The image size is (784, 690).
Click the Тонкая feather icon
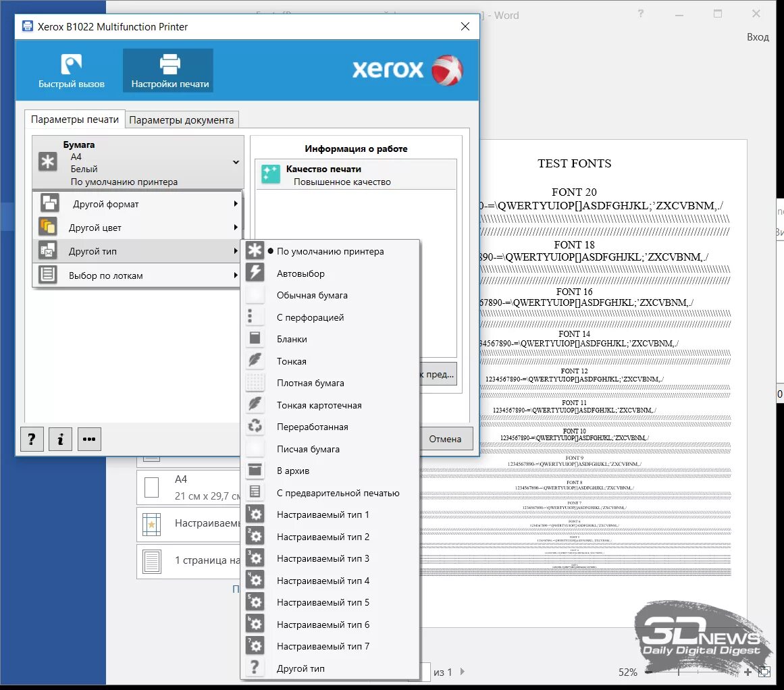click(x=255, y=361)
